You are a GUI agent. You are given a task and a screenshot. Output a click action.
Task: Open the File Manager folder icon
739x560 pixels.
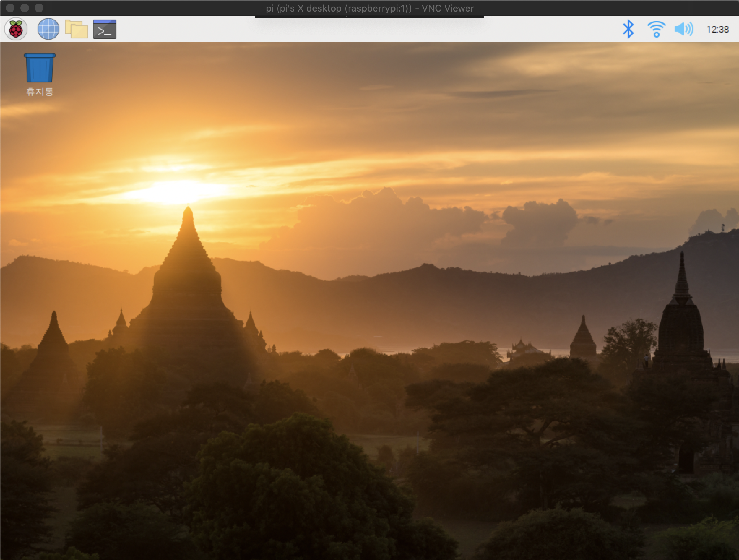(77, 29)
